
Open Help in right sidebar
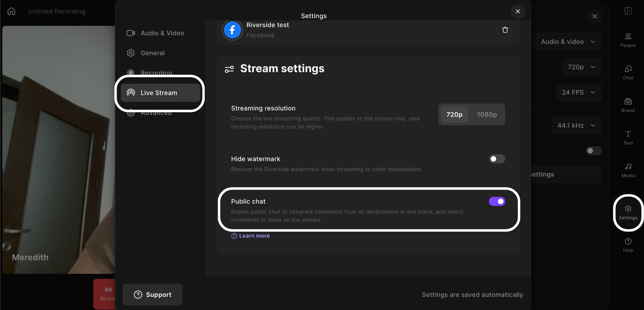(x=628, y=245)
